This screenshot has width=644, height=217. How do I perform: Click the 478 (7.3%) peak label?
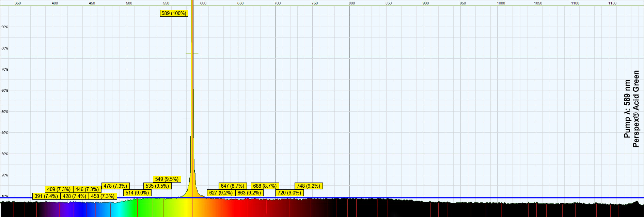(x=115, y=186)
